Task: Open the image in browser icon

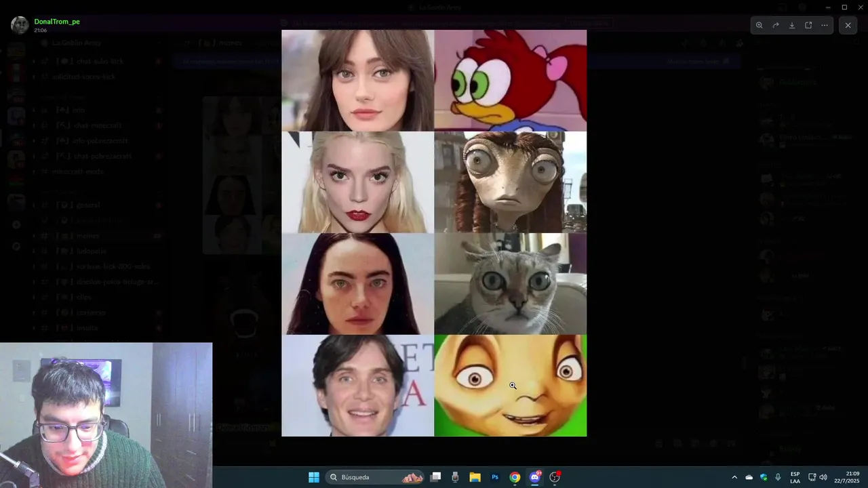Action: [808, 25]
